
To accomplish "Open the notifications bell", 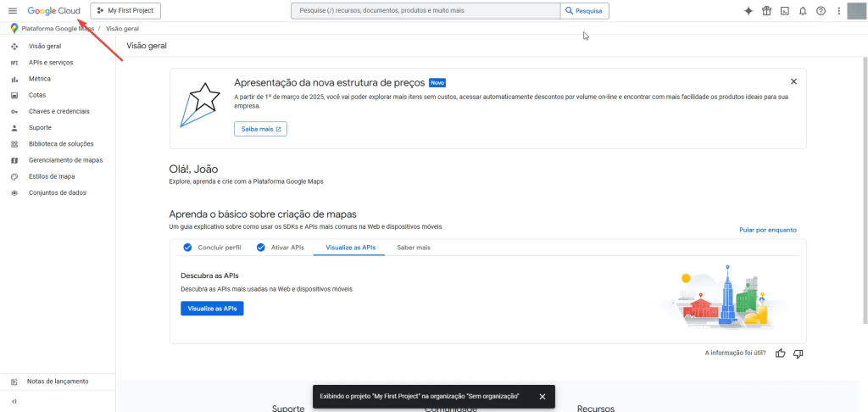I will tap(803, 11).
